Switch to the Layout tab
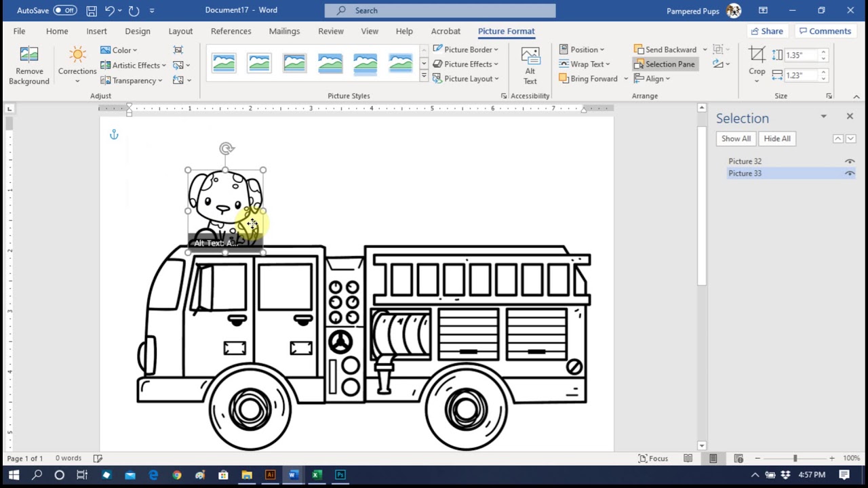 pyautogui.click(x=180, y=31)
